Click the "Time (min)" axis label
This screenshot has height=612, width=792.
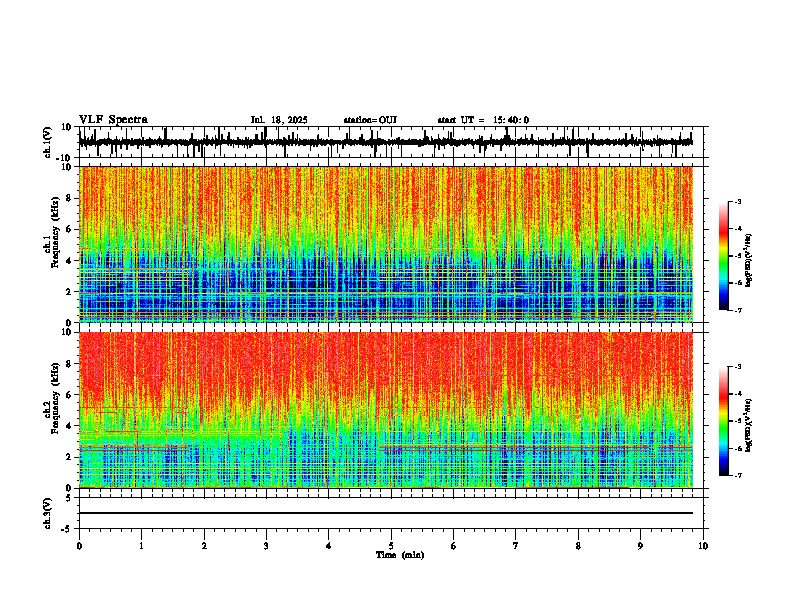pyautogui.click(x=400, y=555)
